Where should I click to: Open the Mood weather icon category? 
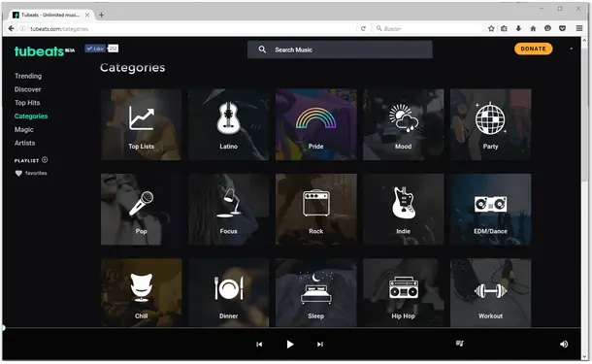pyautogui.click(x=403, y=124)
